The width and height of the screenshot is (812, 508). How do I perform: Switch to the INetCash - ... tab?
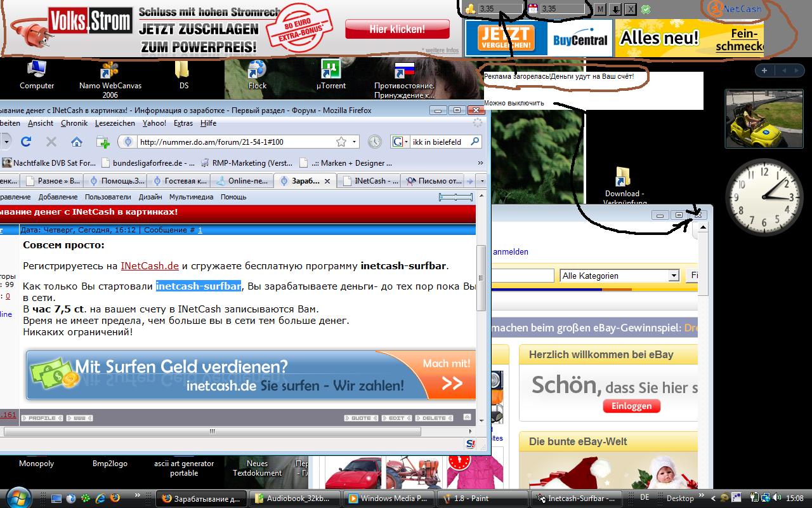point(369,181)
